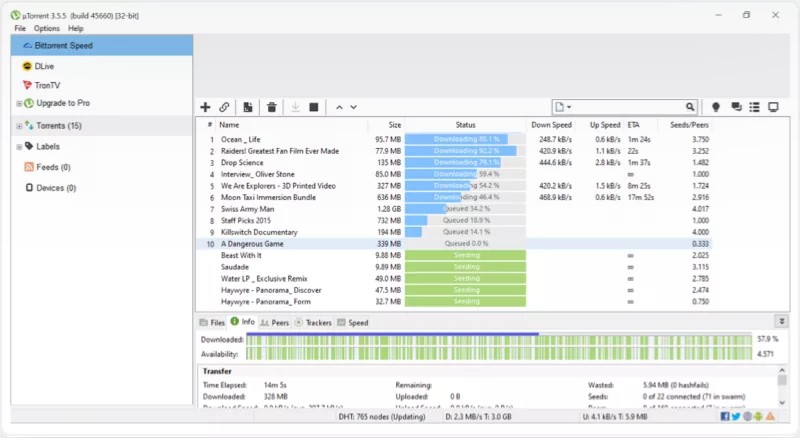Image resolution: width=800 pixels, height=438 pixels.
Task: Click the remote monitor icon
Action: (x=773, y=107)
